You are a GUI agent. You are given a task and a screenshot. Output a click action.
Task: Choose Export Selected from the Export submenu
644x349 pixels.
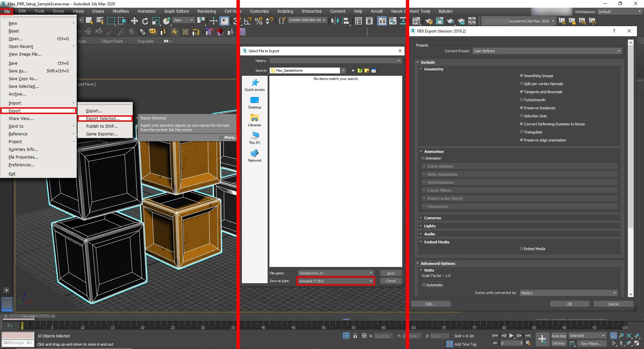pos(103,118)
